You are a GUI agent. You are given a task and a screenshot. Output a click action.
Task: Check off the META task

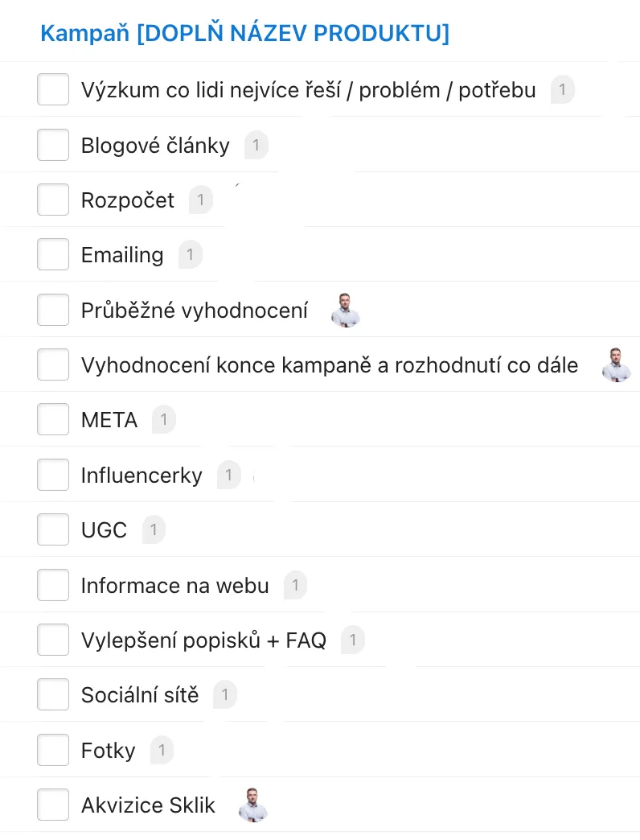(53, 420)
